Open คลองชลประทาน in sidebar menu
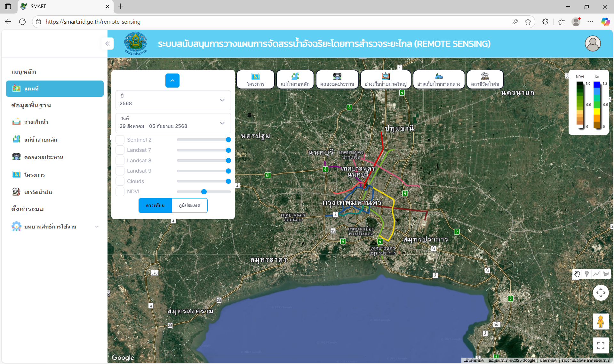This screenshot has height=364, width=614. tap(44, 157)
